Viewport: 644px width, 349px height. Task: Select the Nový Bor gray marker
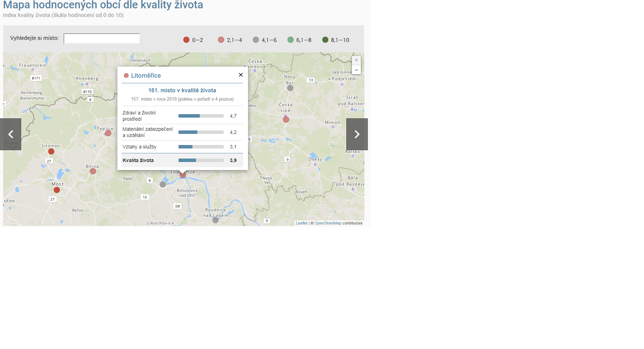[x=290, y=88]
